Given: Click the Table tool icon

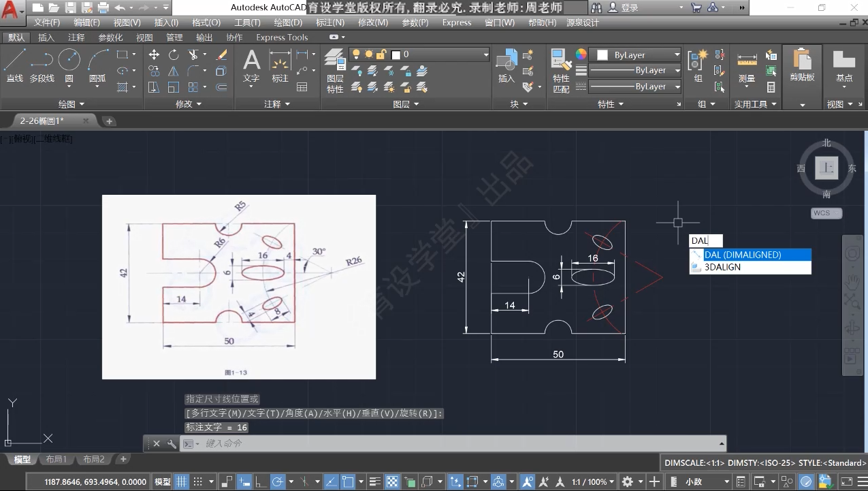Looking at the screenshot, I should (302, 87).
